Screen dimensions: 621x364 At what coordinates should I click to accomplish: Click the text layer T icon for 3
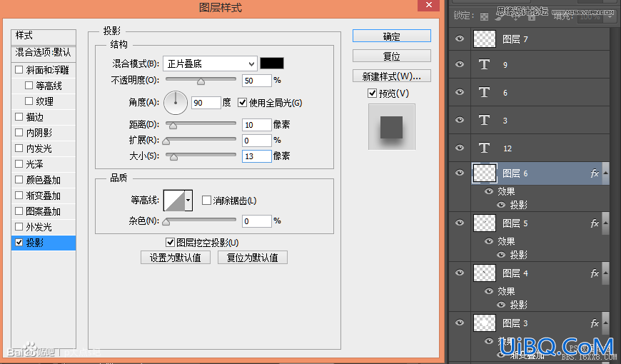pos(484,120)
